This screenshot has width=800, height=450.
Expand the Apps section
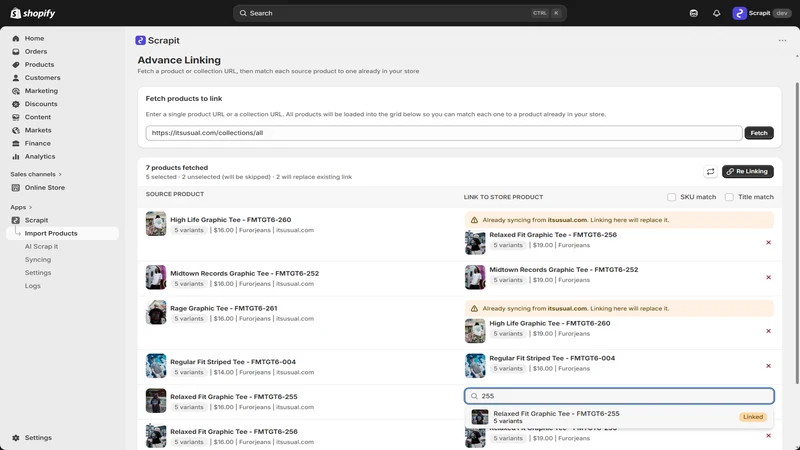click(x=21, y=207)
